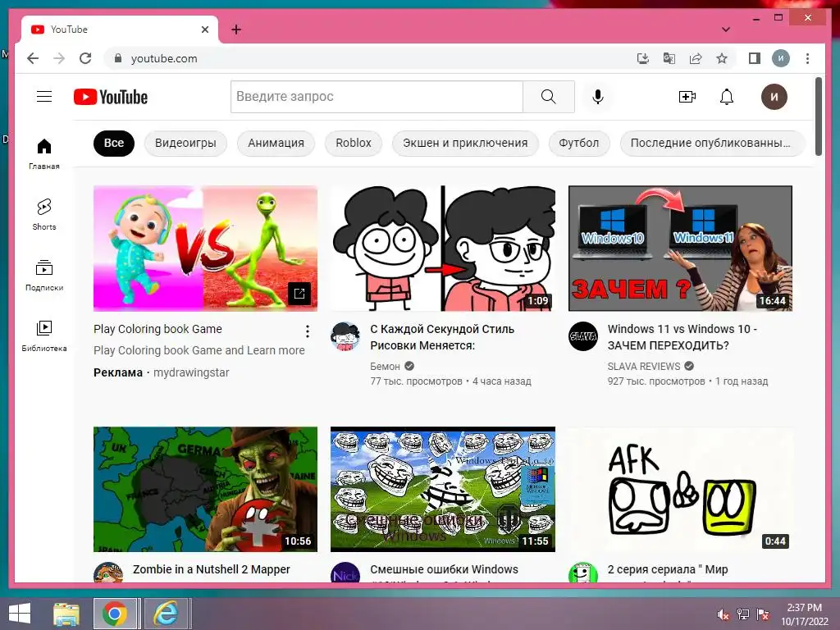Open Chrome profile avatar
This screenshot has height=630, width=840.
[781, 58]
